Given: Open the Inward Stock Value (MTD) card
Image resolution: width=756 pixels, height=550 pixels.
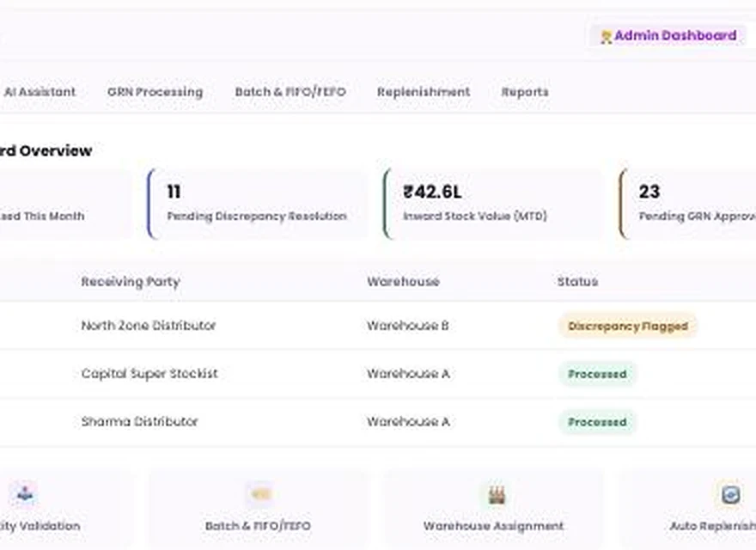Looking at the screenshot, I should pyautogui.click(x=492, y=204).
